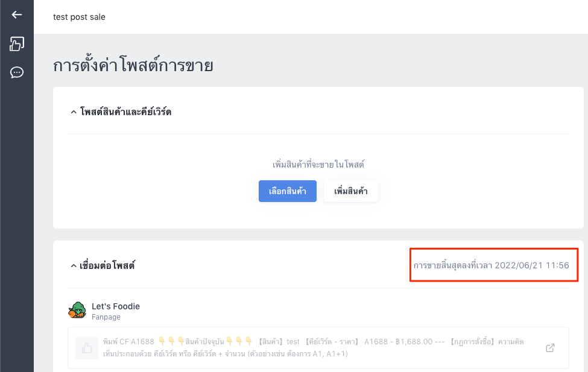Click the blue เลือกสินค้า button
The height and width of the screenshot is (372, 588).
[x=288, y=191]
